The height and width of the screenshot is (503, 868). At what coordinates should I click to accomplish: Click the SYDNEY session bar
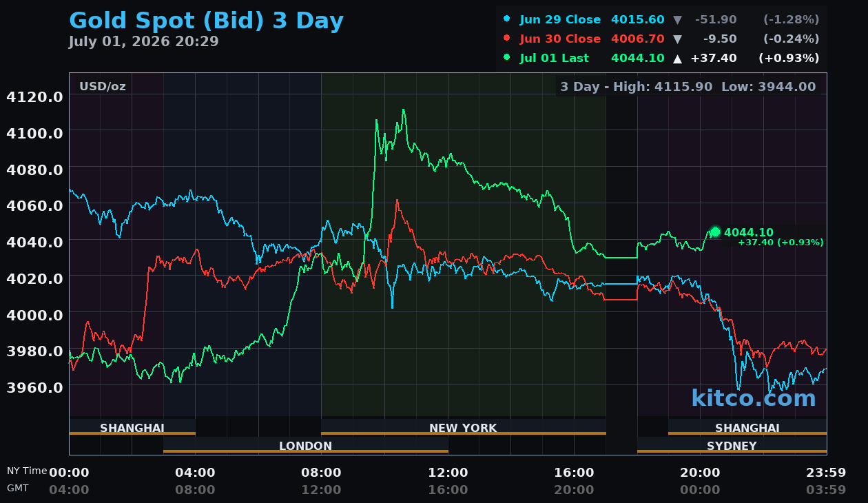tap(732, 446)
